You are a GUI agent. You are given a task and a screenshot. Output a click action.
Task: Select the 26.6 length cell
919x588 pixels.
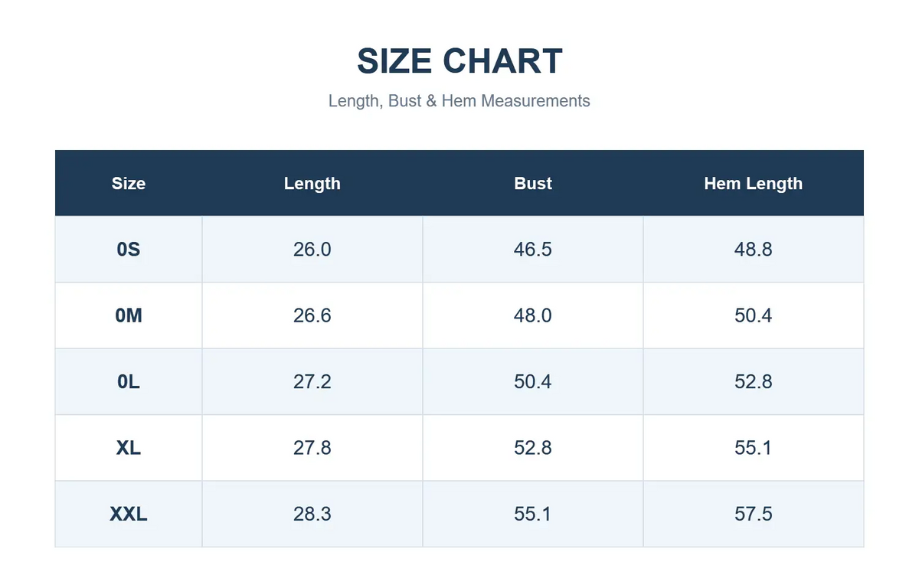(x=312, y=315)
